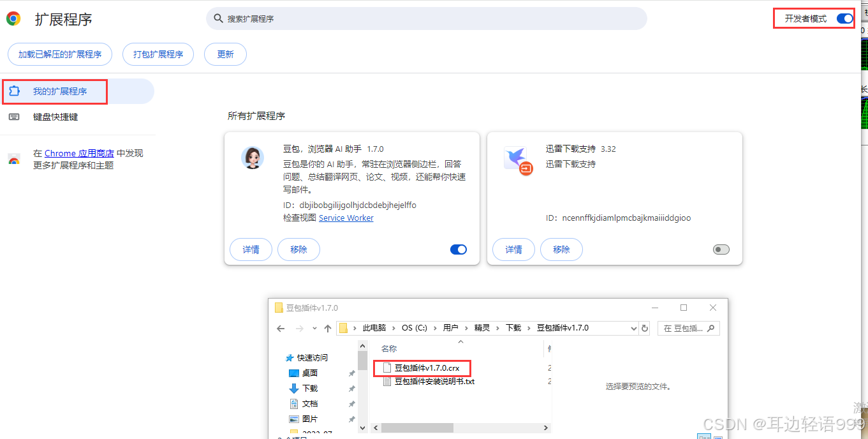This screenshot has height=439, width=868.
Task: Click sort indicator arrow above 名称 column
Action: click(x=461, y=342)
